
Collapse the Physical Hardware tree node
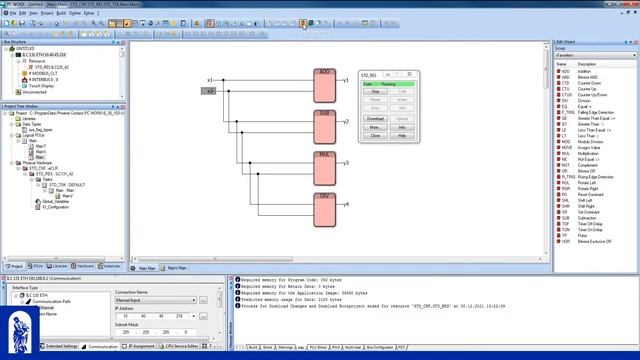coord(12,163)
